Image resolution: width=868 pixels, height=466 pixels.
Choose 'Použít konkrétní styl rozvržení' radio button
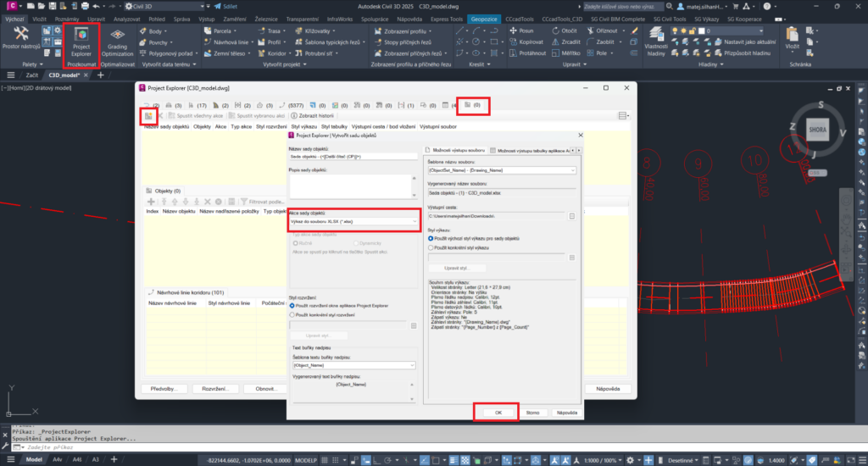click(x=293, y=313)
